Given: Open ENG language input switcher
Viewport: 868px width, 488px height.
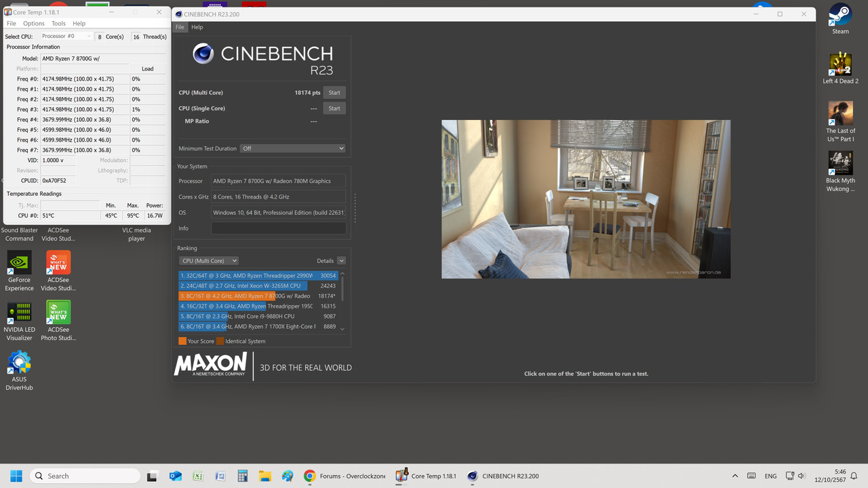Looking at the screenshot, I should tap(771, 476).
